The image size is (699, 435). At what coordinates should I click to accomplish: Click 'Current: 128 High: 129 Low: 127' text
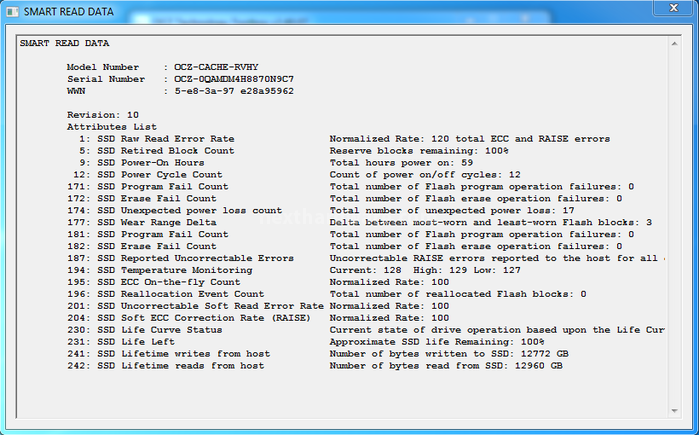tap(425, 271)
